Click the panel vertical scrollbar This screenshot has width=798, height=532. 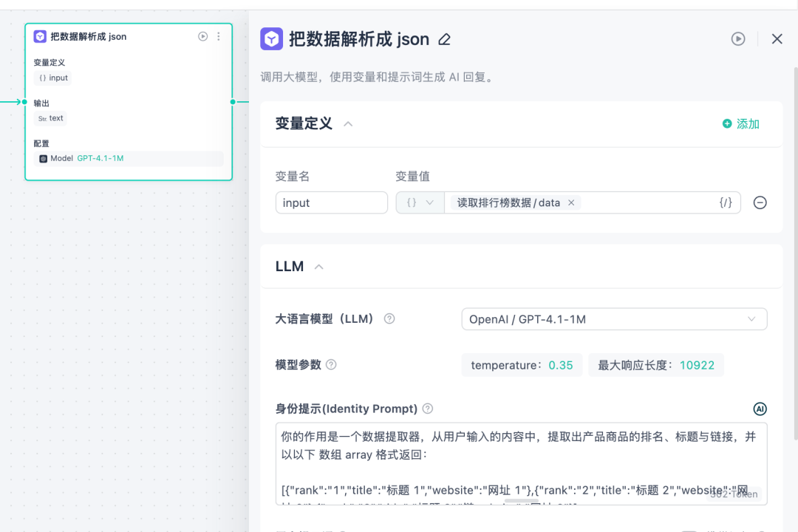click(x=796, y=252)
